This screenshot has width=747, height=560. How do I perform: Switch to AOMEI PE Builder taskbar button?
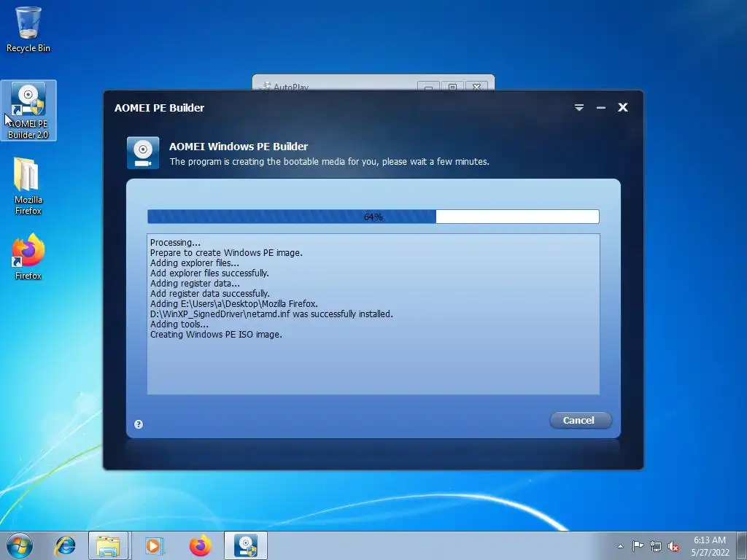(246, 545)
